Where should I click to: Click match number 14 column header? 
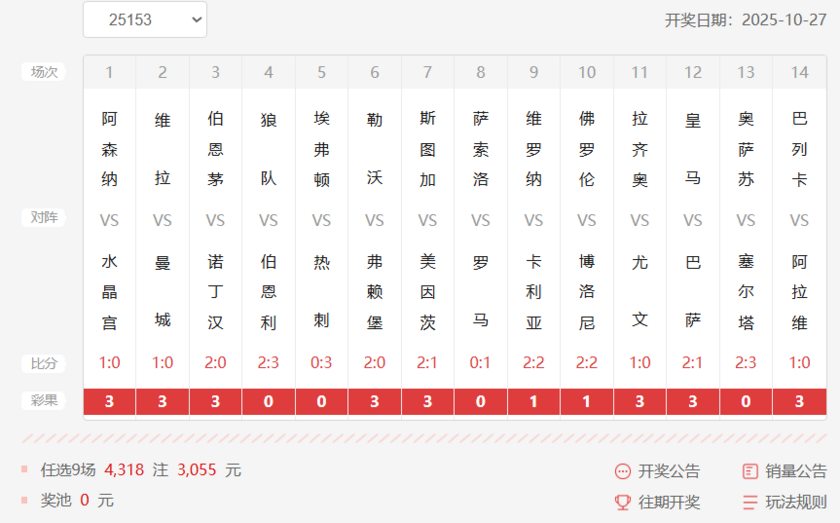click(799, 72)
